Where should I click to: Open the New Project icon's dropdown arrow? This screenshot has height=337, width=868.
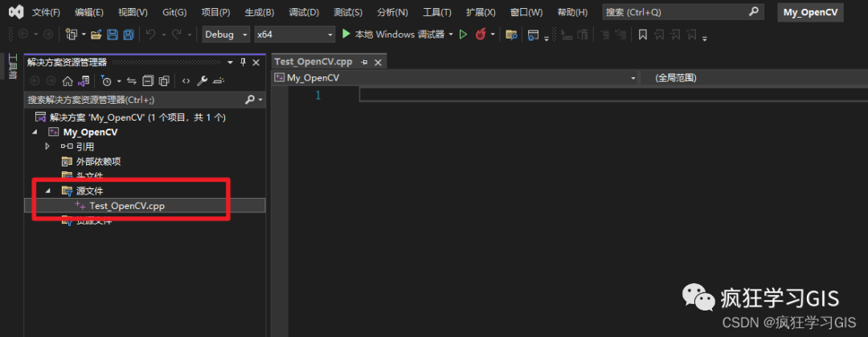84,35
